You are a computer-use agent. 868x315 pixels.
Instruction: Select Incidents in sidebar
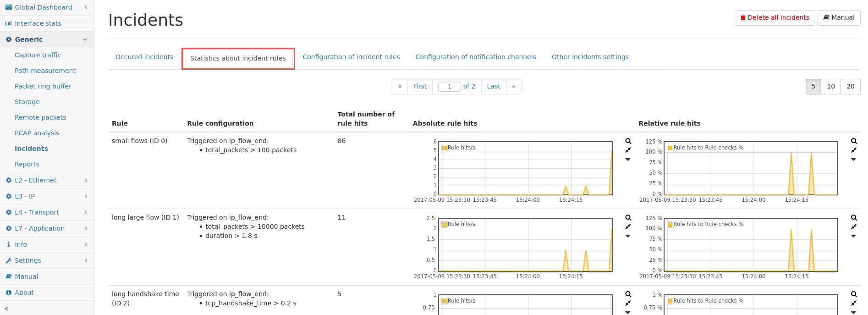click(31, 149)
